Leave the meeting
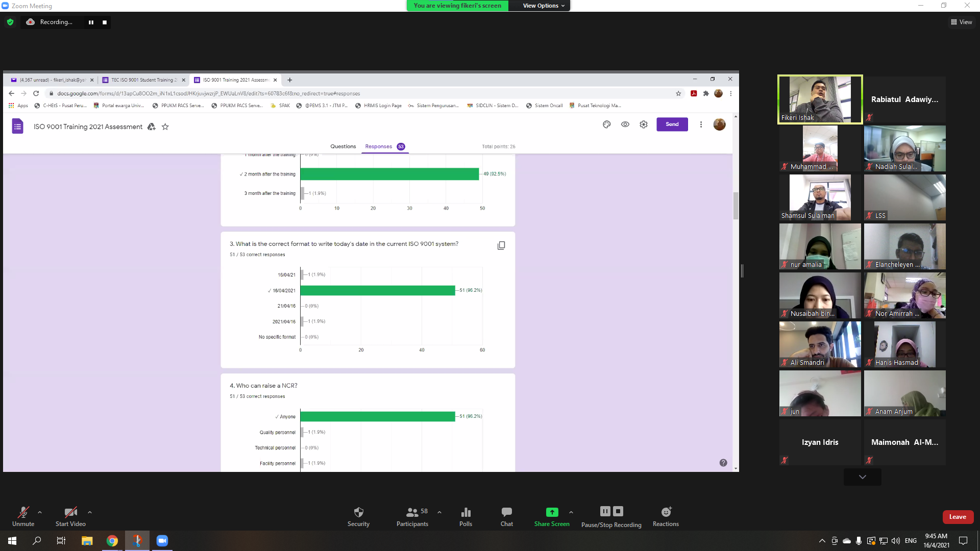980x551 pixels. pyautogui.click(x=958, y=517)
